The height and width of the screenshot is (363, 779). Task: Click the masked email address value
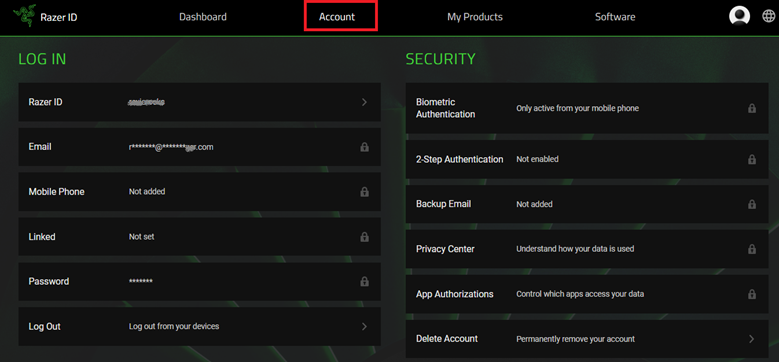(x=171, y=147)
